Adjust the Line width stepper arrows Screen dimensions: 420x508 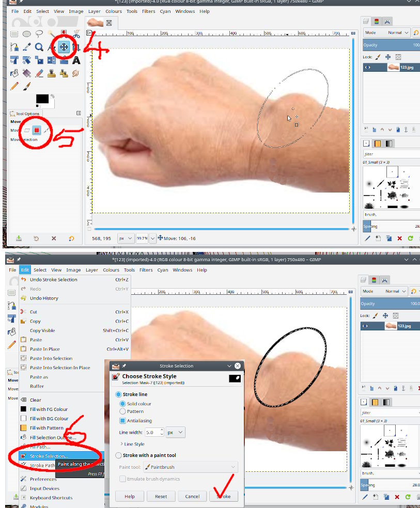(x=161, y=433)
